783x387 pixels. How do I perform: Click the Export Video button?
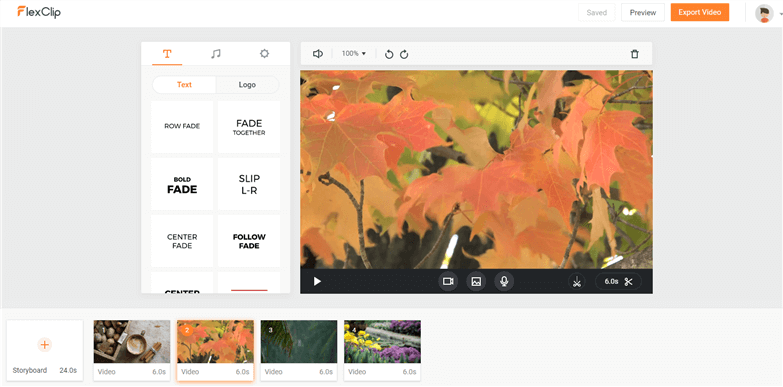pyautogui.click(x=700, y=12)
